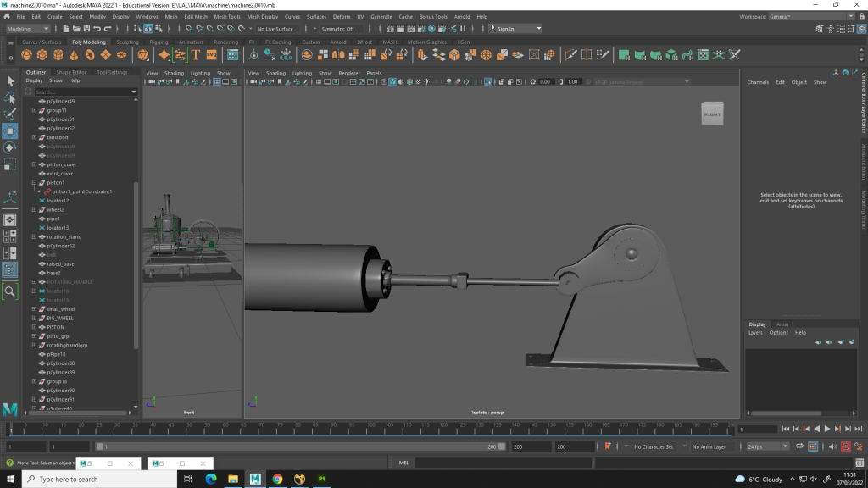Switch to the Anim layer tab
The image size is (868, 488).
782,324
